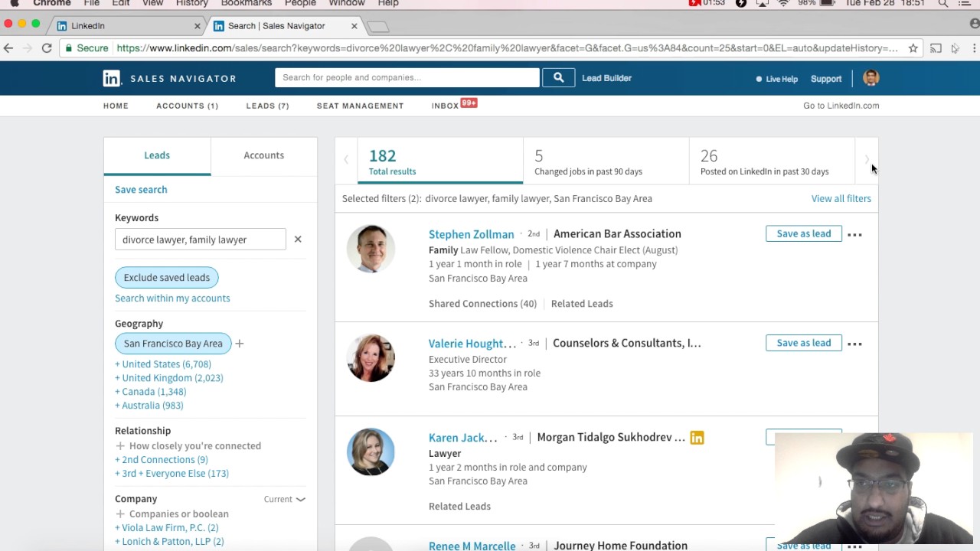
Task: Open the History menu in macOS menu bar
Action: [192, 4]
